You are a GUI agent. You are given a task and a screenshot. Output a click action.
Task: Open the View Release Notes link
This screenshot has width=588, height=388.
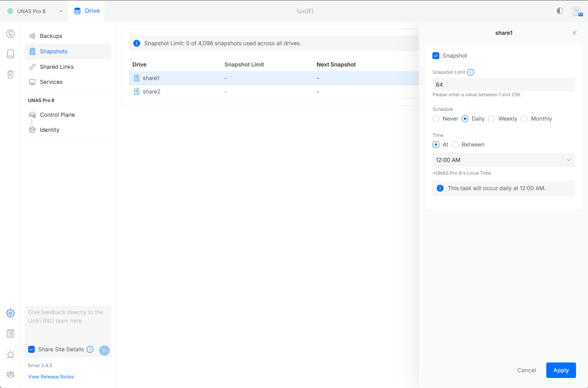pyautogui.click(x=51, y=377)
